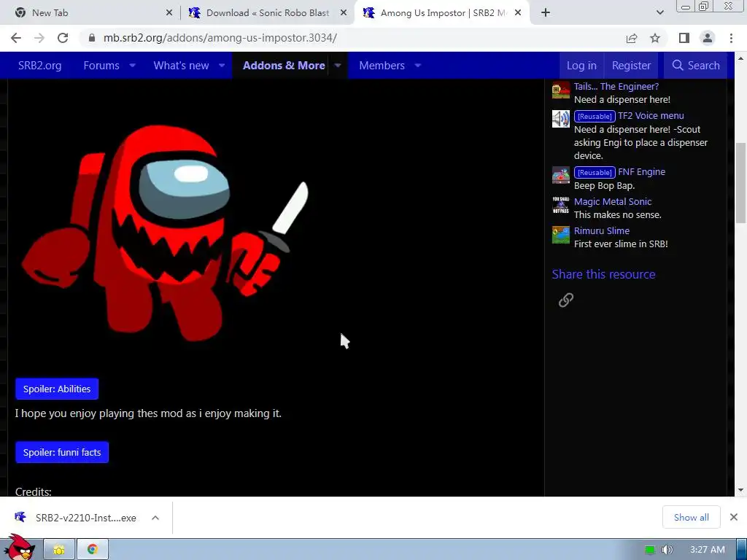The width and height of the screenshot is (747, 560).
Task: Expand the Addons & More dropdown arrow
Action: [338, 65]
